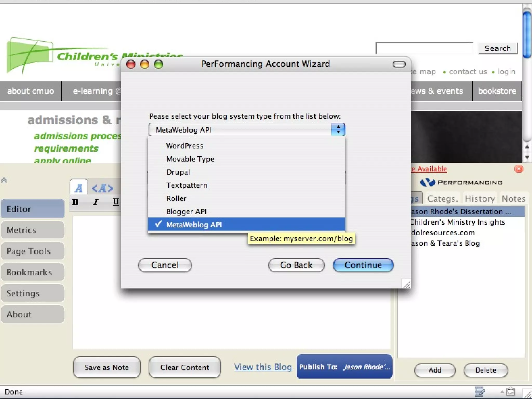Switch to rich text A editor view

[x=79, y=188]
